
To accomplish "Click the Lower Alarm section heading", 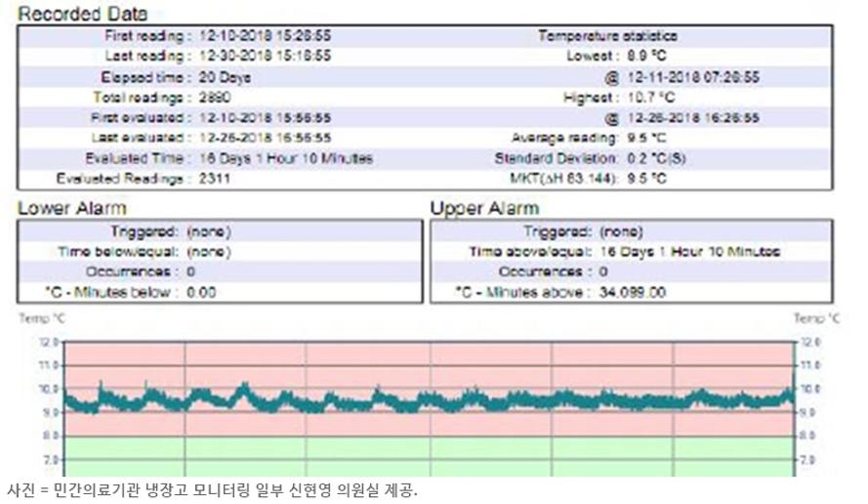I will pos(72,208).
